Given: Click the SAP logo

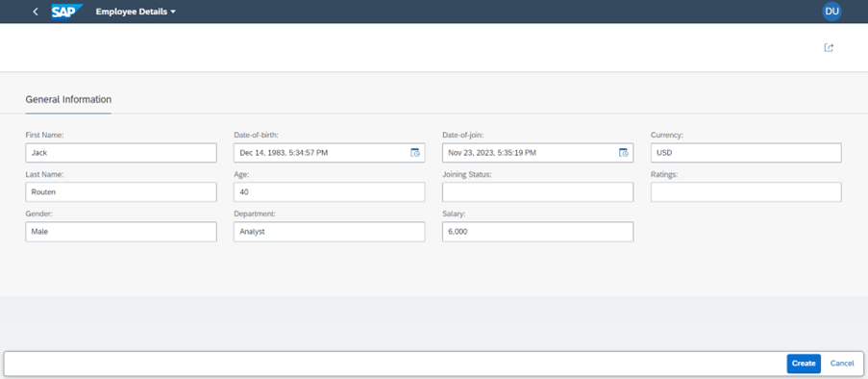Looking at the screenshot, I should (x=66, y=12).
